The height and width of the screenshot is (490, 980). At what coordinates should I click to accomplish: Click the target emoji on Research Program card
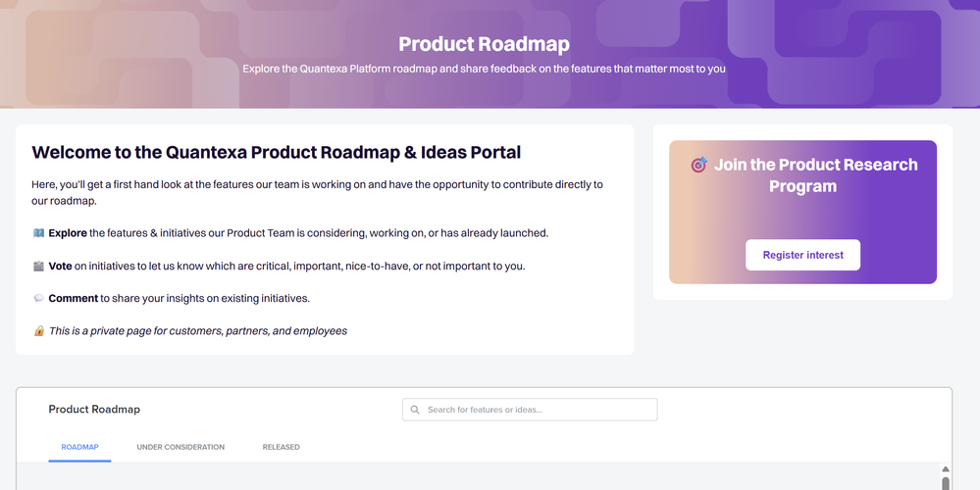tap(698, 166)
